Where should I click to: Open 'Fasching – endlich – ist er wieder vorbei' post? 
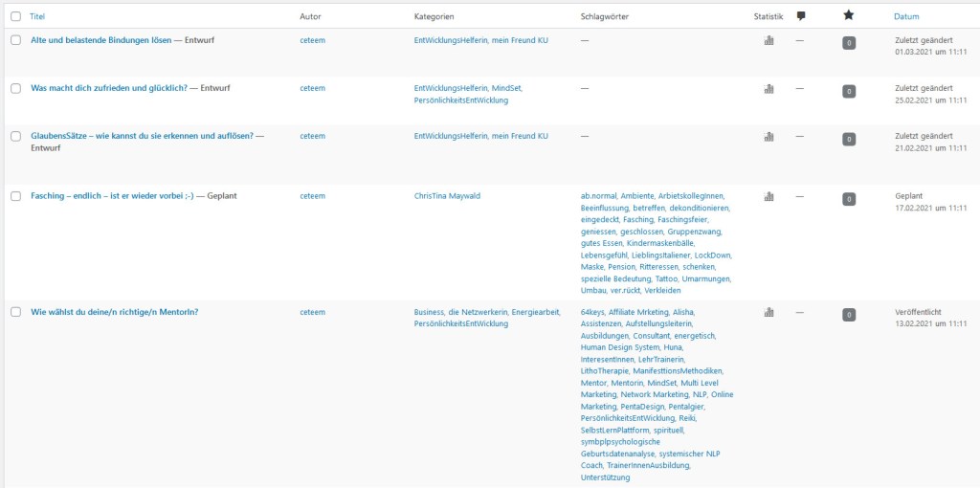112,196
